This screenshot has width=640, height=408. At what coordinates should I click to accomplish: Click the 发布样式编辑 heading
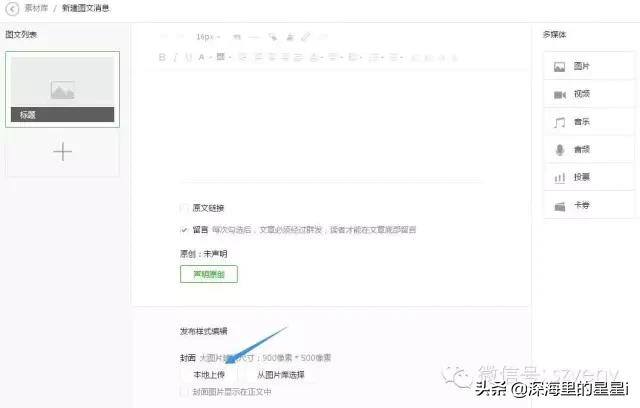click(x=204, y=331)
